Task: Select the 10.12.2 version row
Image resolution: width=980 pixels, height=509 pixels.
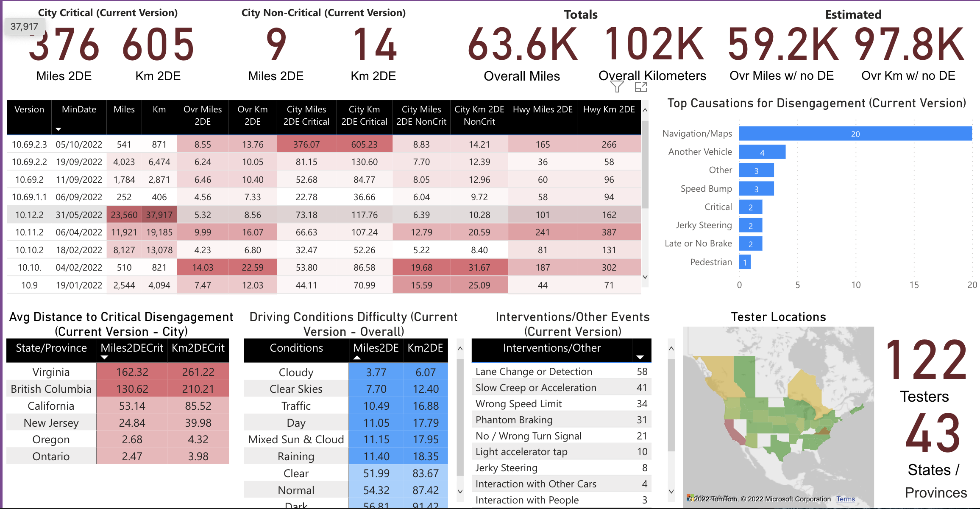Action: [x=29, y=215]
